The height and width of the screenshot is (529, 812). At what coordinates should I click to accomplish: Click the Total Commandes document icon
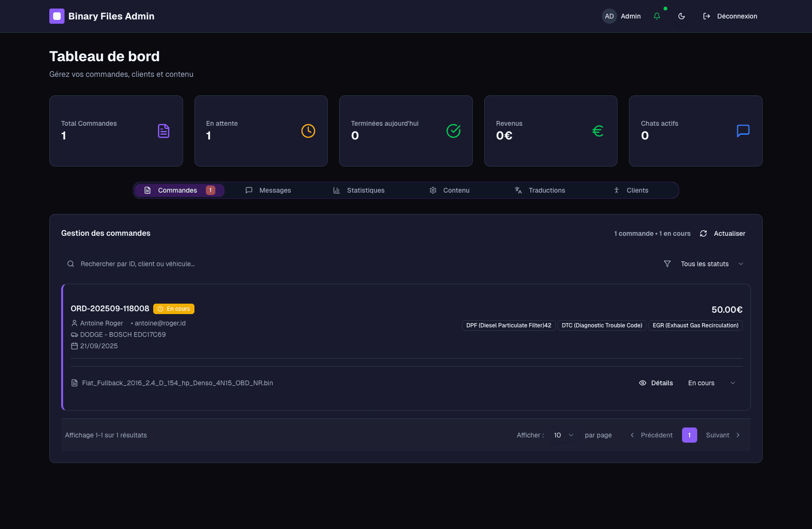(164, 131)
